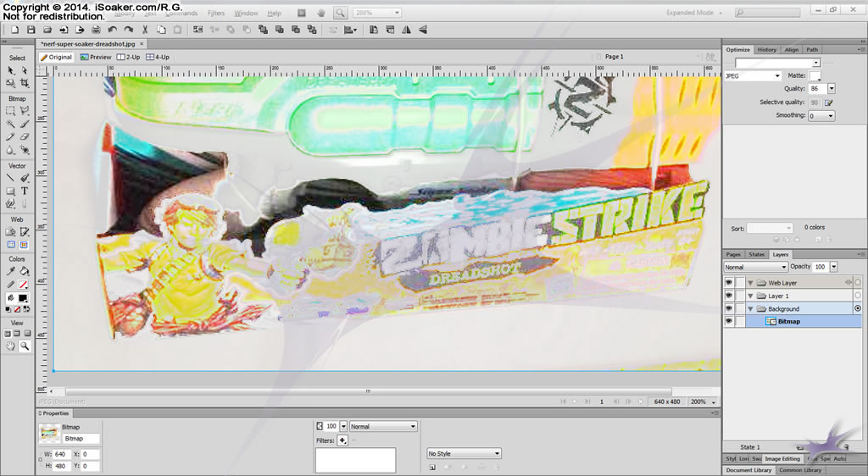
Task: Select the Rectangle vector tool
Action: click(10, 191)
